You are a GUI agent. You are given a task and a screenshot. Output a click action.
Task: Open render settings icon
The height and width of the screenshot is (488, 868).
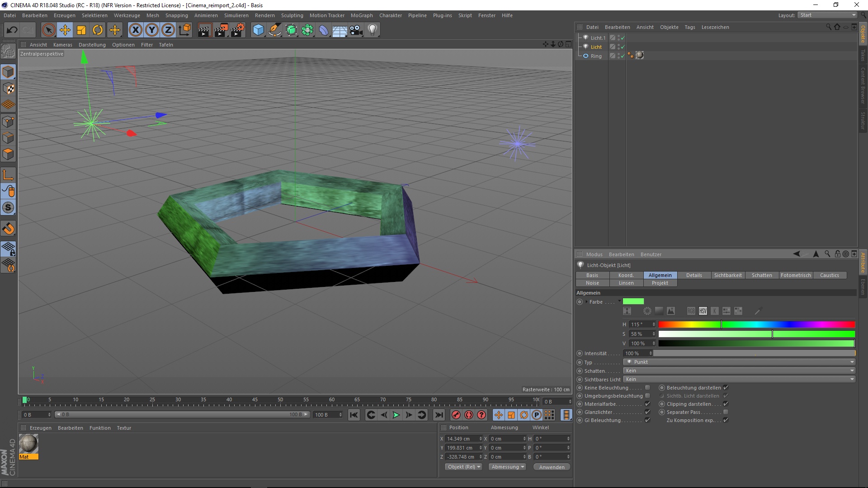tap(237, 30)
